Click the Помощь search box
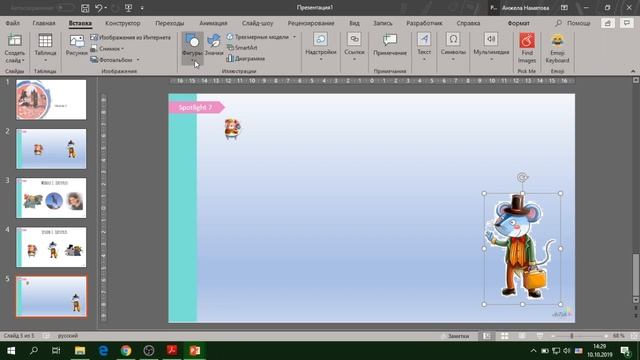 (x=573, y=23)
